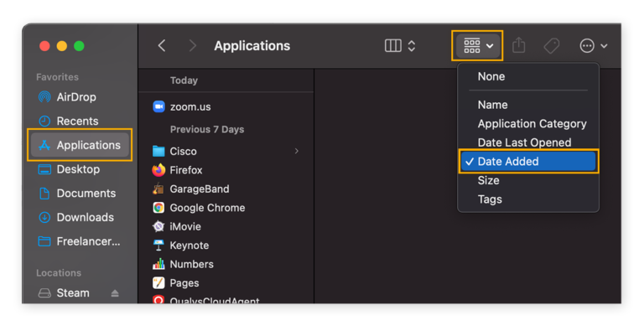The width and height of the screenshot is (644, 326).
Task: Go forward with the right chevron
Action: [192, 45]
